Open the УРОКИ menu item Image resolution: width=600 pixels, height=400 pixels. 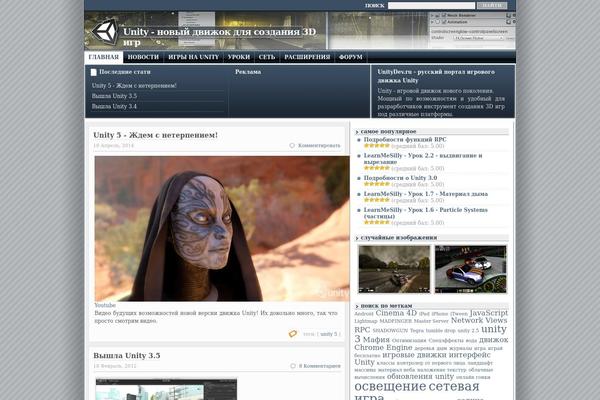(x=239, y=57)
